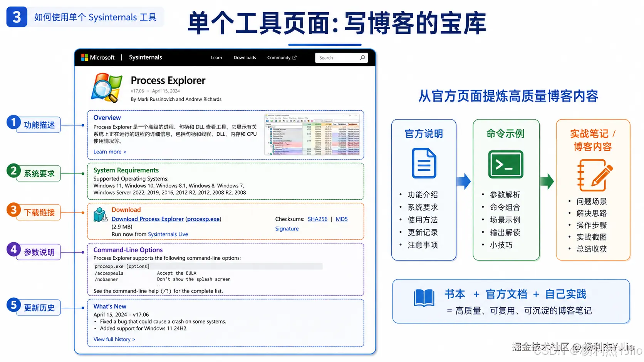Open the SHA256 checksum link

click(x=318, y=219)
